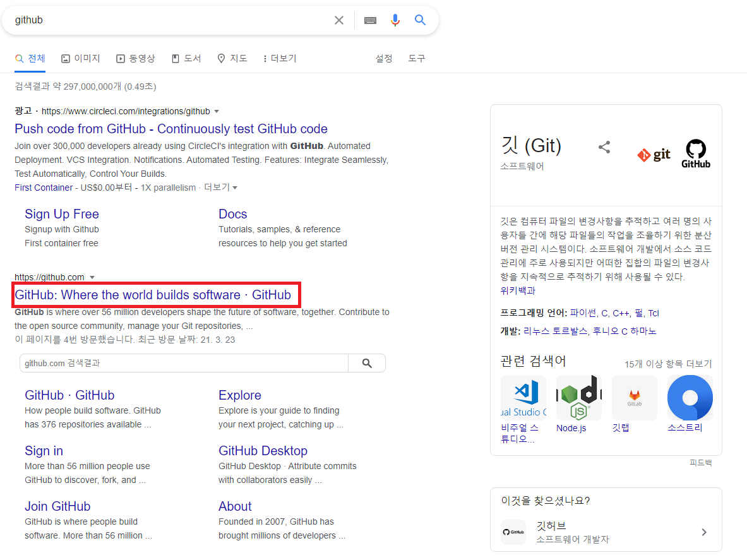Open the 펄 programming language link
747x560 pixels.
click(x=639, y=313)
